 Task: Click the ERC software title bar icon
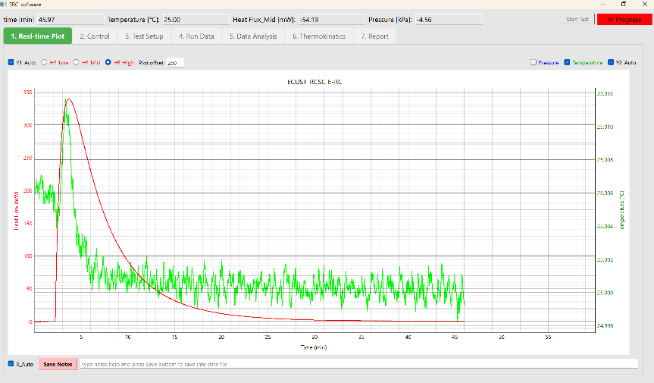tap(3, 4)
